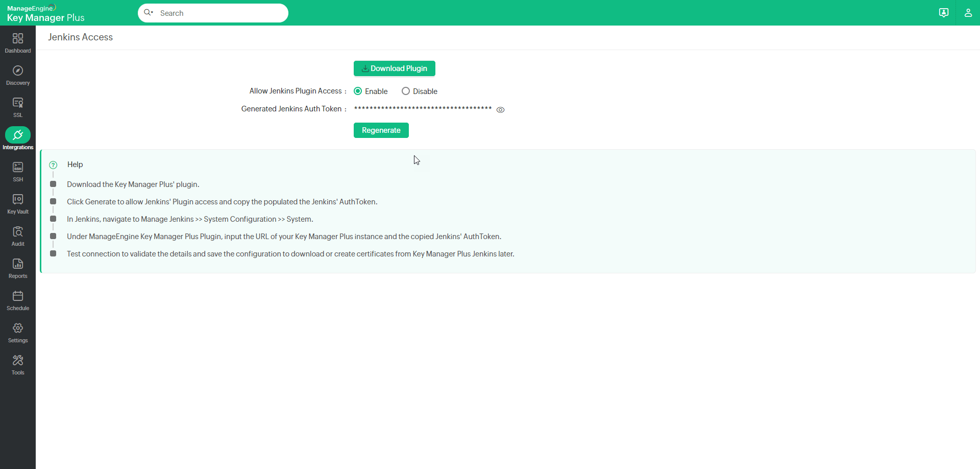
Task: Disable Jenkins Plugin Access
Action: 406,91
